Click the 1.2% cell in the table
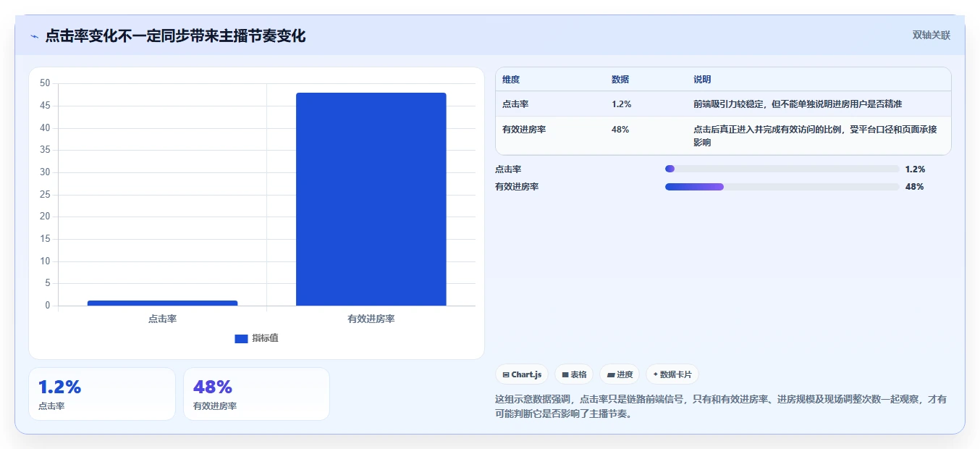The width and height of the screenshot is (980, 449). pyautogui.click(x=622, y=104)
